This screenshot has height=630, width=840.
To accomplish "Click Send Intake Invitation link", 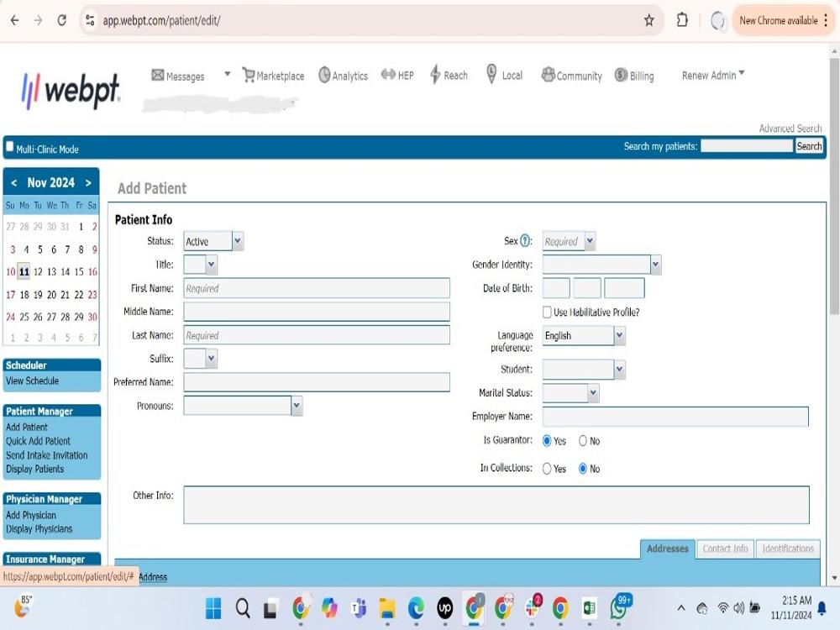I will (x=46, y=454).
